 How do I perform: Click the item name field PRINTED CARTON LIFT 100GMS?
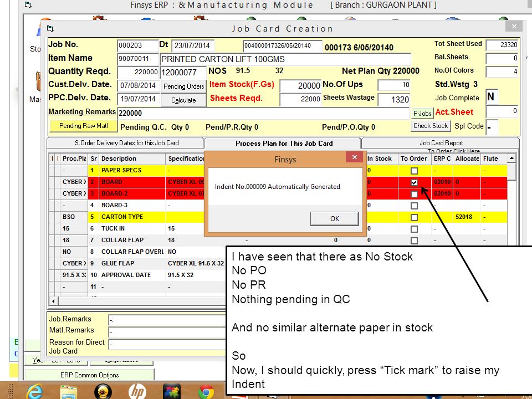(x=285, y=59)
